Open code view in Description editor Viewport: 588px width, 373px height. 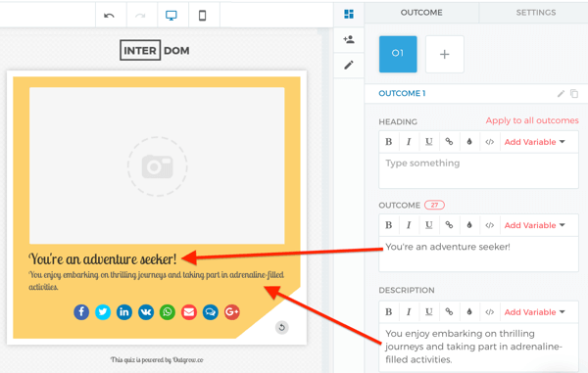pyautogui.click(x=489, y=312)
